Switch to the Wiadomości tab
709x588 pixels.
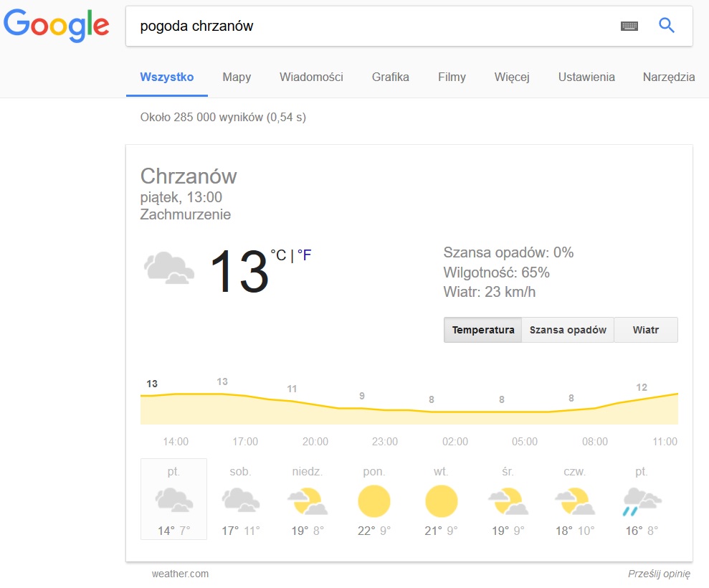click(311, 77)
